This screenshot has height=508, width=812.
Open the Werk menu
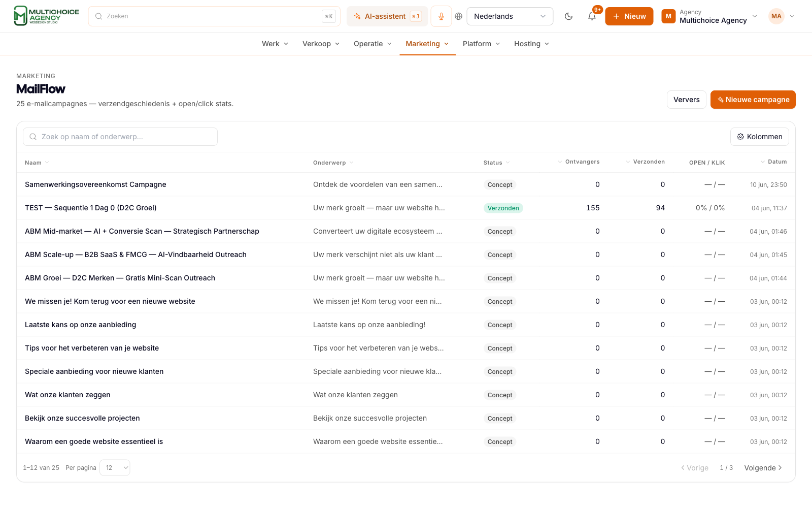(275, 44)
